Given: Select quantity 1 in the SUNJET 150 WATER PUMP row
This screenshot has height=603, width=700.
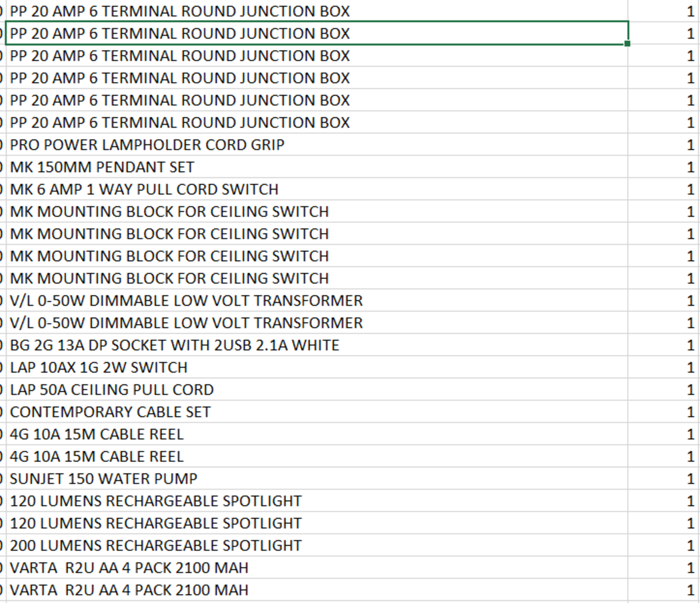Looking at the screenshot, I should pos(663,478).
